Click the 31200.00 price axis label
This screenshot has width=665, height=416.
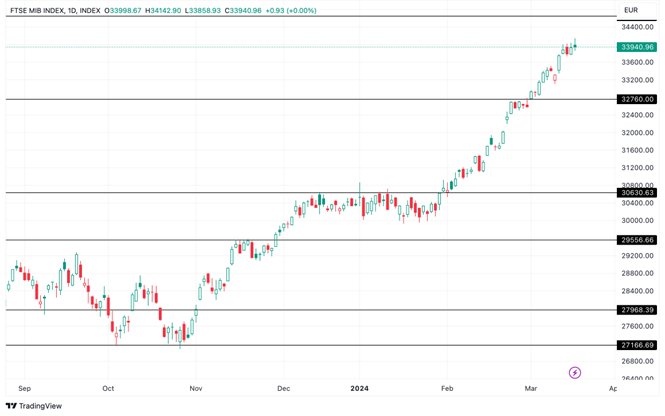click(637, 168)
